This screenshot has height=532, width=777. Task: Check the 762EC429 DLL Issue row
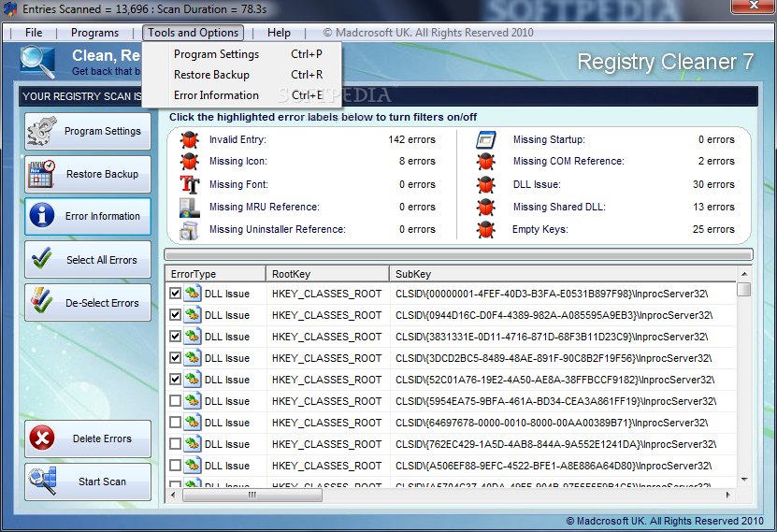coord(175,444)
